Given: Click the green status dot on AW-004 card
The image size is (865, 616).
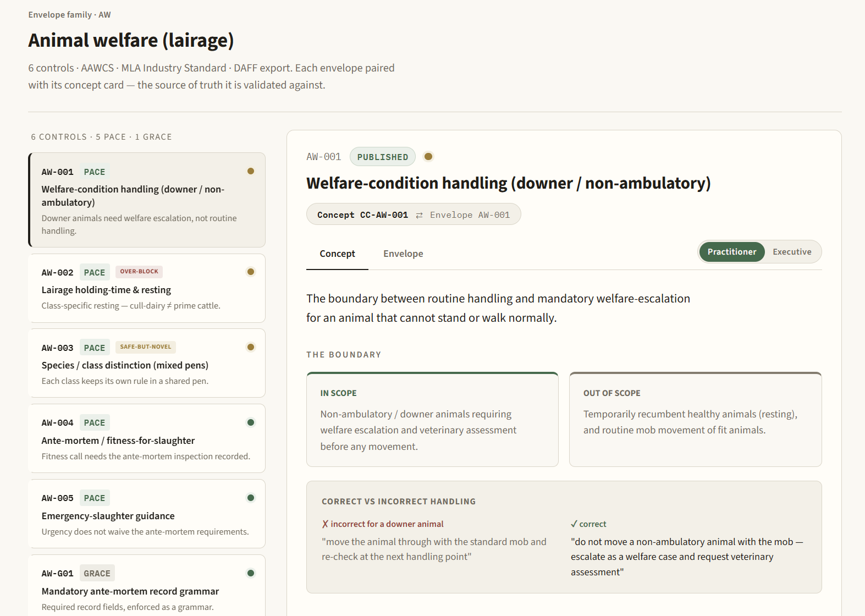Looking at the screenshot, I should pyautogui.click(x=251, y=422).
